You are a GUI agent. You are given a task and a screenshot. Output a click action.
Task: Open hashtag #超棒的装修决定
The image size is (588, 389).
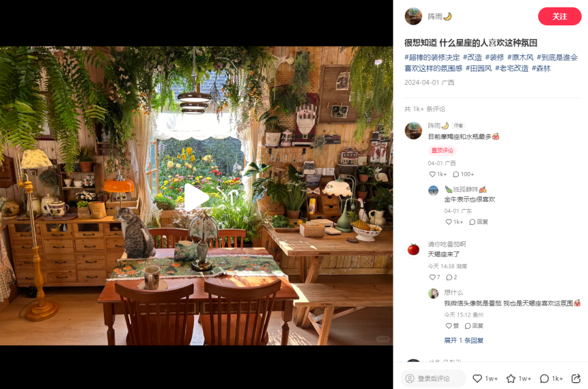tap(432, 57)
